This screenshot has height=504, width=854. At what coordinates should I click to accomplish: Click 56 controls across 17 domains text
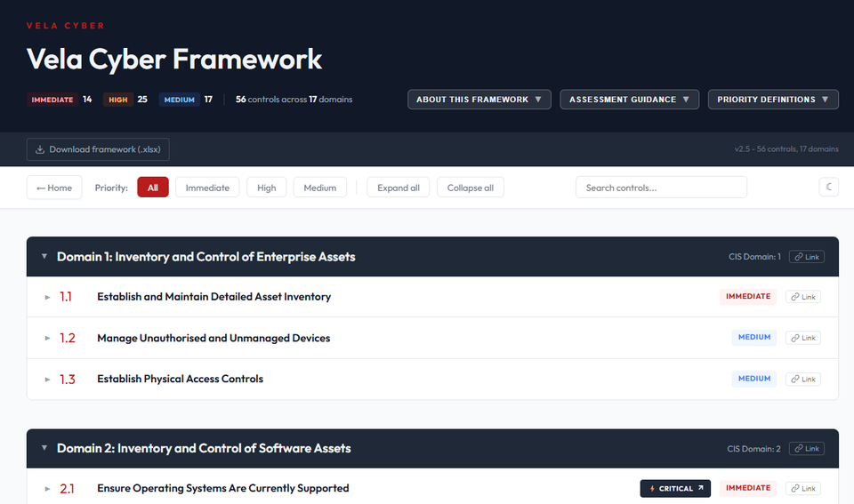point(294,100)
